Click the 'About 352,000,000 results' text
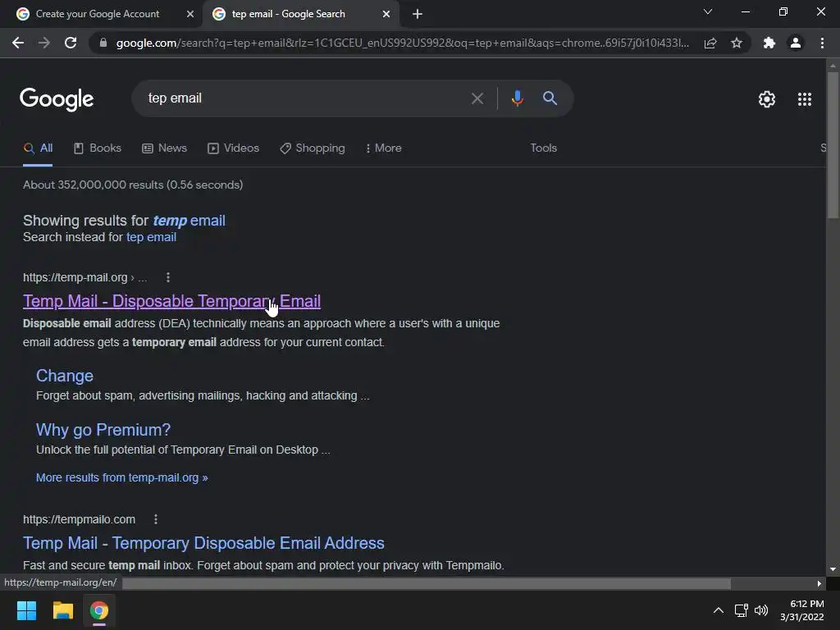This screenshot has width=840, height=630. coord(133,185)
